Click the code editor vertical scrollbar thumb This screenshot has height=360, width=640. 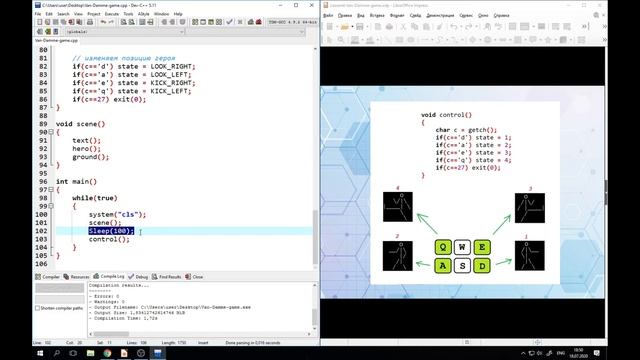click(x=315, y=237)
